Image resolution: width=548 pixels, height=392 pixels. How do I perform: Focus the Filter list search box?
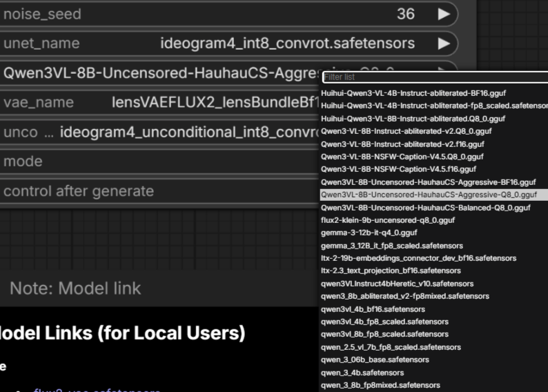tap(435, 77)
